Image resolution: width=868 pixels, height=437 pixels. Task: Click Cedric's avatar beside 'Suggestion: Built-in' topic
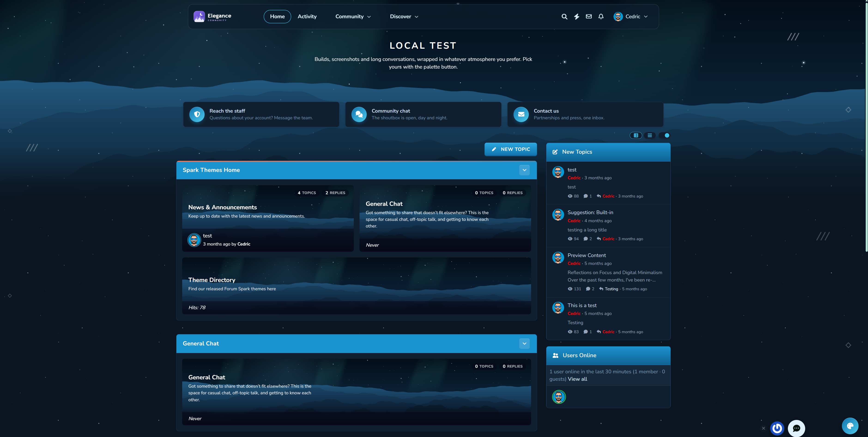(x=558, y=215)
